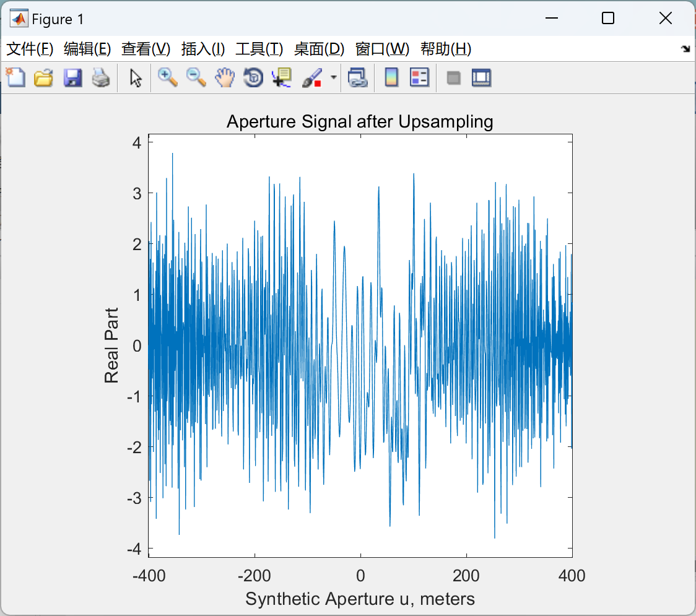Viewport: 696px width, 616px height.
Task: Click the Show Plot Tools icon
Action: (x=481, y=77)
